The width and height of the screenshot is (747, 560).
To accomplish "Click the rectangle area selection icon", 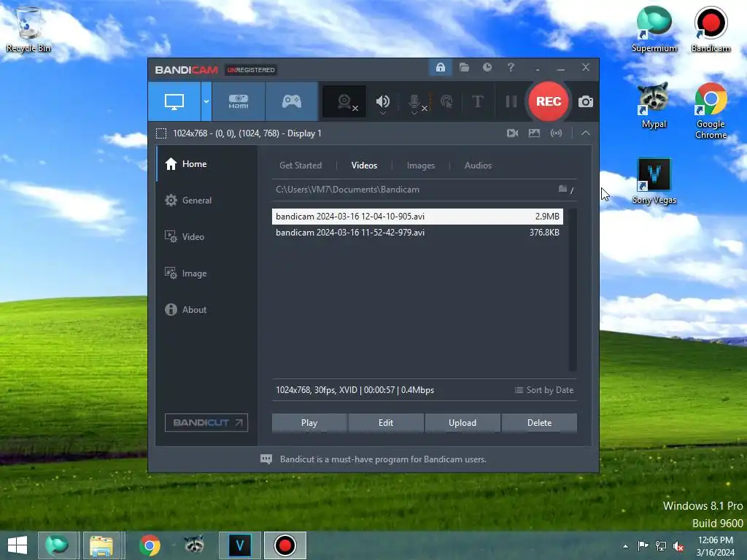I will (161, 133).
